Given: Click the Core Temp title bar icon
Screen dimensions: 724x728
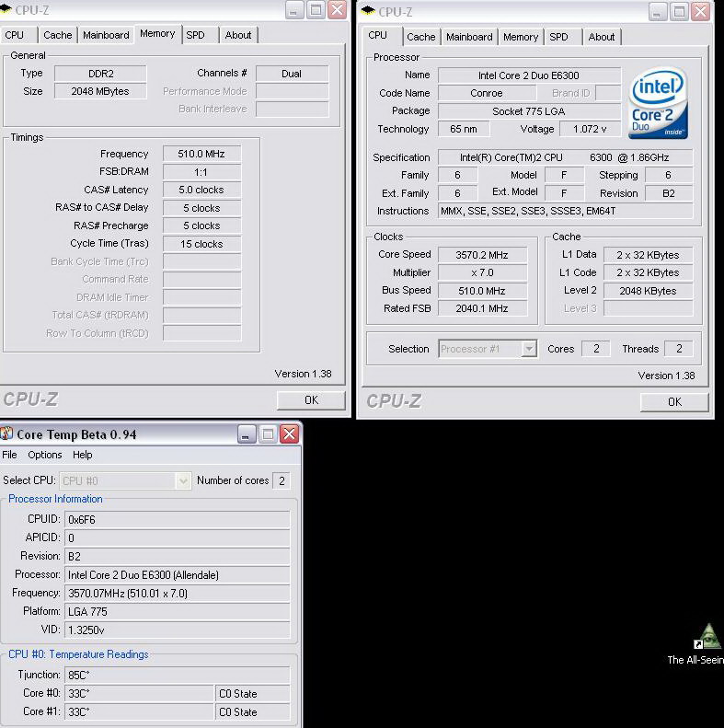Looking at the screenshot, I should 6,433.
